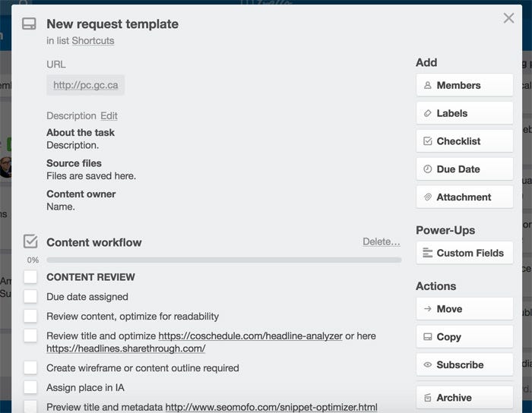Close the card dialog
The height and width of the screenshot is (413, 532).
coord(508,18)
